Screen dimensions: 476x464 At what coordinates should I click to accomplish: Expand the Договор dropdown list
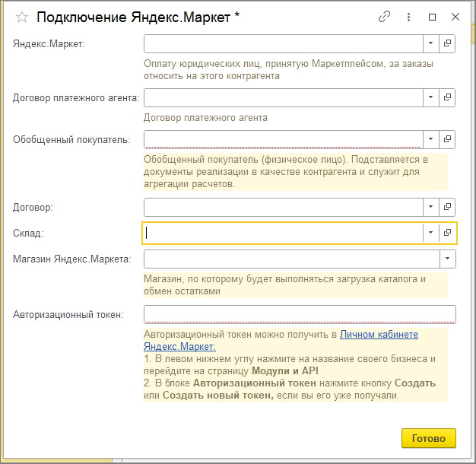431,207
